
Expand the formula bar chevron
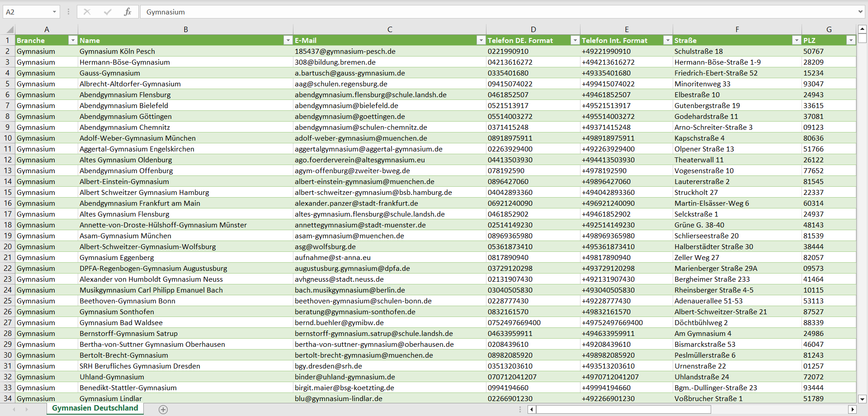860,12
